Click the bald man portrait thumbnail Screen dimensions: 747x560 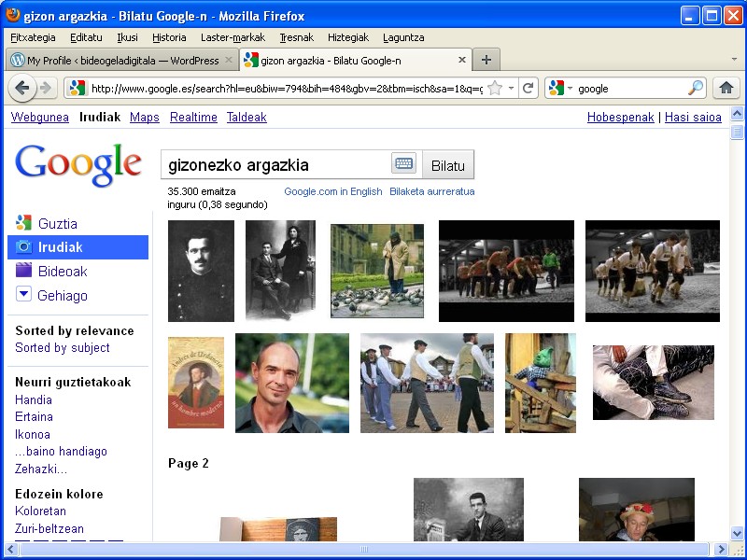click(291, 383)
